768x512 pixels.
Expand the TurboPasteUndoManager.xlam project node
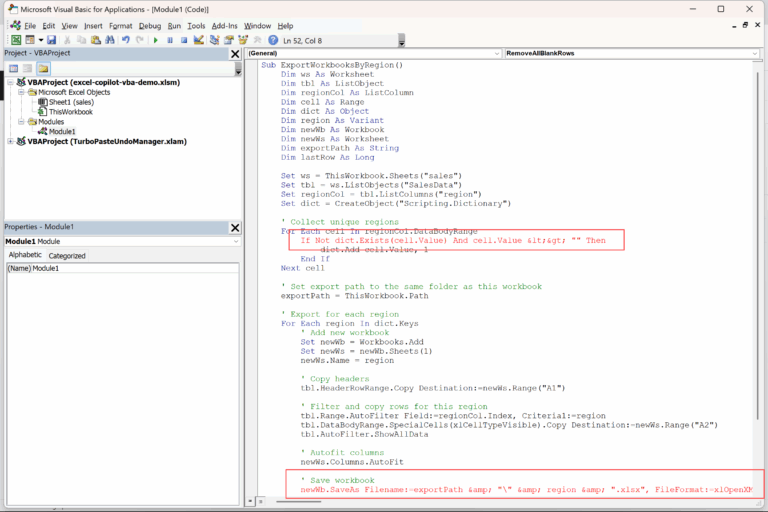click(x=10, y=142)
